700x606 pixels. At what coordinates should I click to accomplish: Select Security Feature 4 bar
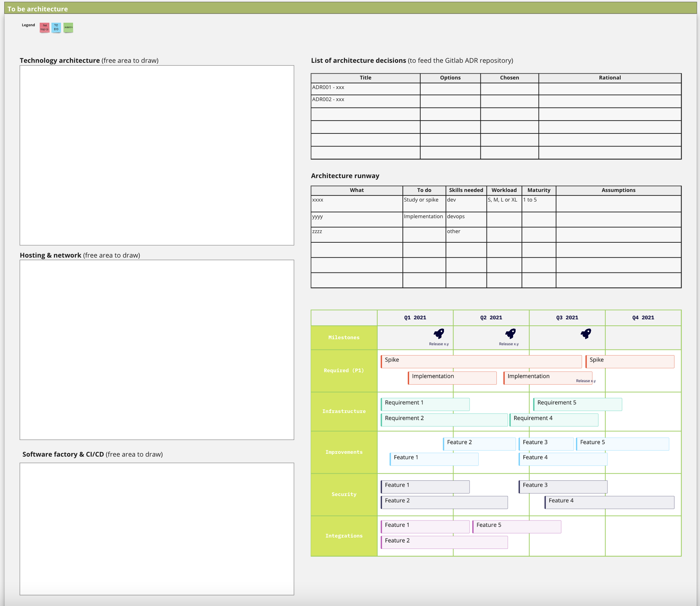coord(609,502)
